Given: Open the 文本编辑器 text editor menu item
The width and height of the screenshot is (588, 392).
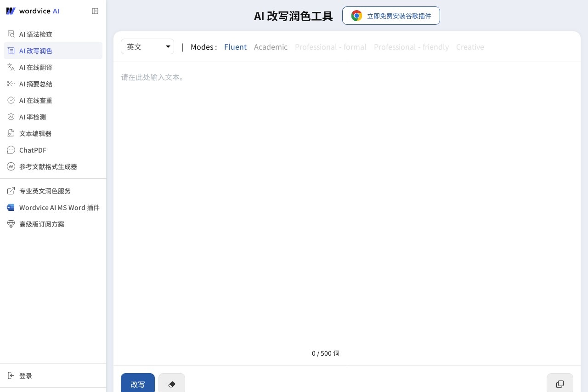Looking at the screenshot, I should pyautogui.click(x=35, y=133).
